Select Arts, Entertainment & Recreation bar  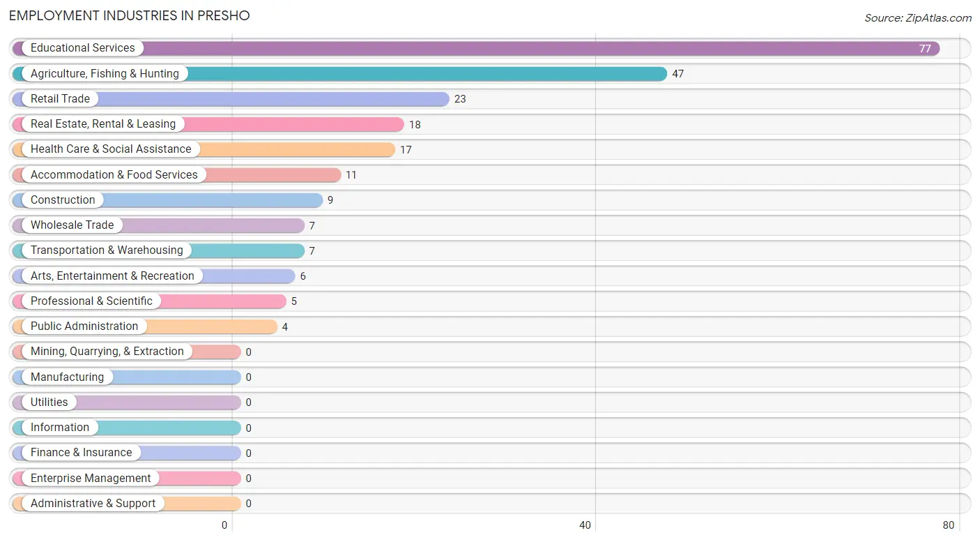(x=153, y=276)
